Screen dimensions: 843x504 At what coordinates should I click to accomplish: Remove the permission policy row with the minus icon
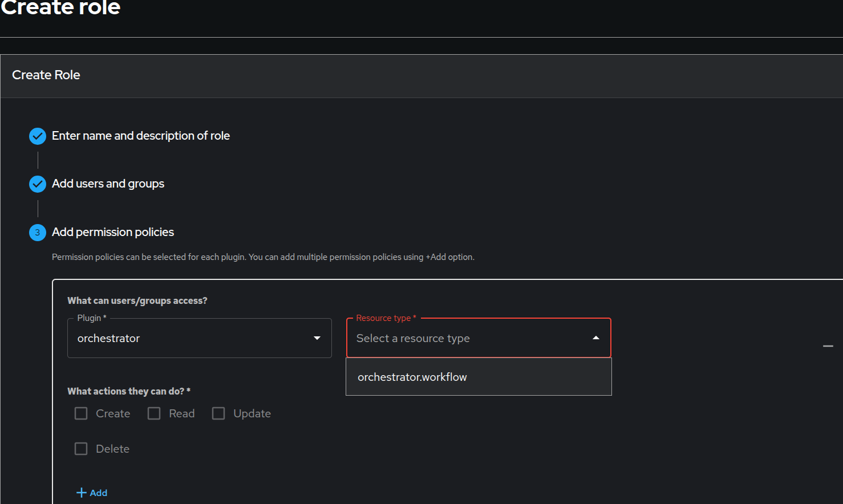tap(828, 346)
